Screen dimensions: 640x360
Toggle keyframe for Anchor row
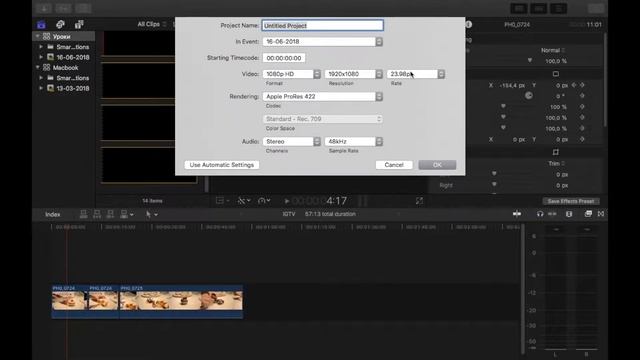click(582, 139)
